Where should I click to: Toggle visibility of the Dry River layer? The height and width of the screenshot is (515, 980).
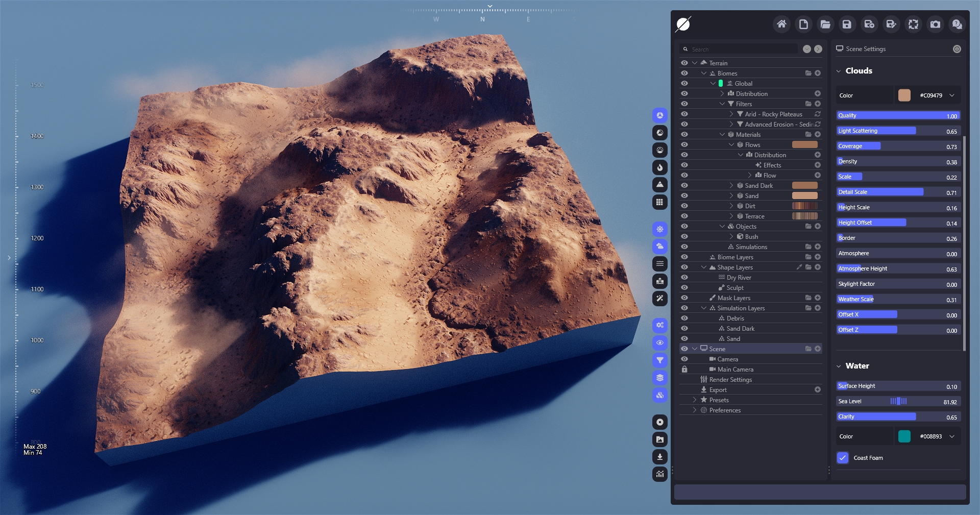pyautogui.click(x=684, y=278)
